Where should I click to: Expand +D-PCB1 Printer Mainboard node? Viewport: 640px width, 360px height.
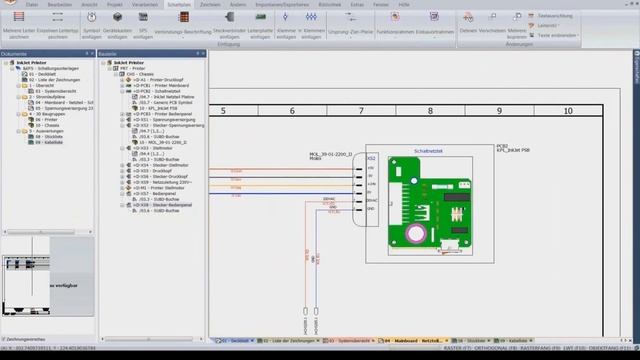coord(122,86)
